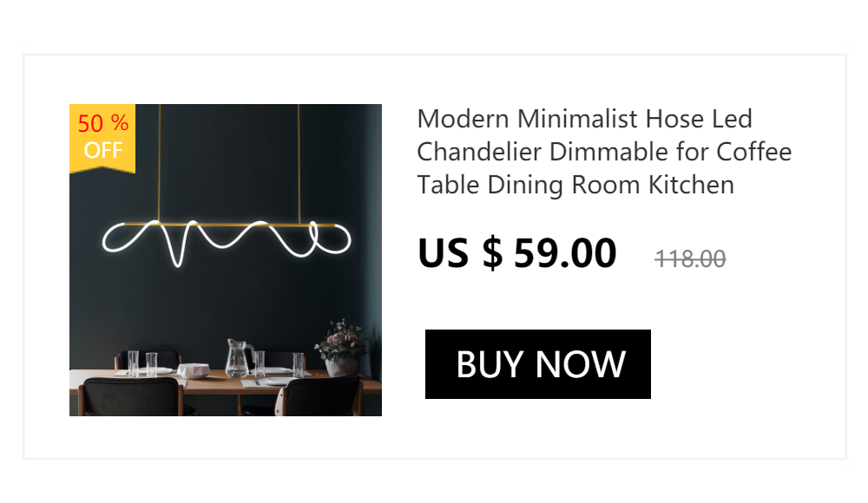Click the BUY NOW button

[x=537, y=364]
